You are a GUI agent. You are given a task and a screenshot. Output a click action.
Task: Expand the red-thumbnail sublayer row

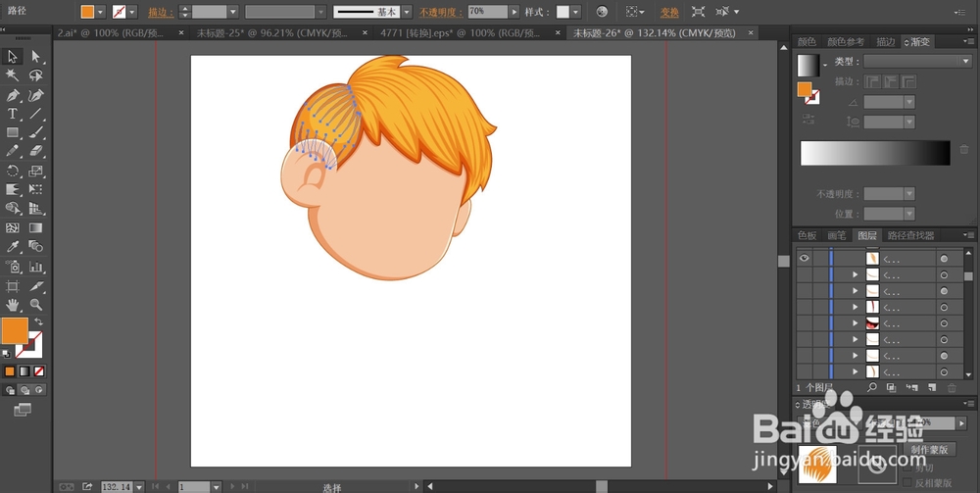pos(855,323)
